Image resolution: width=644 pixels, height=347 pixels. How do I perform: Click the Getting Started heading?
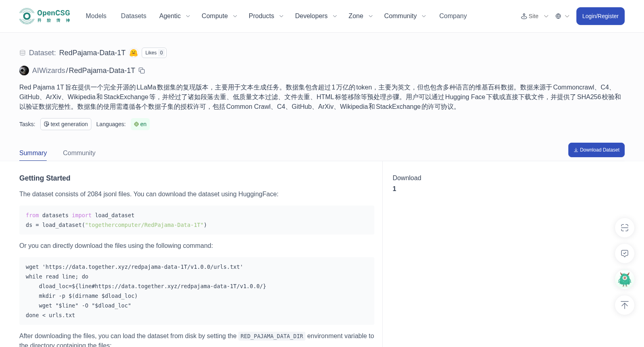45,178
